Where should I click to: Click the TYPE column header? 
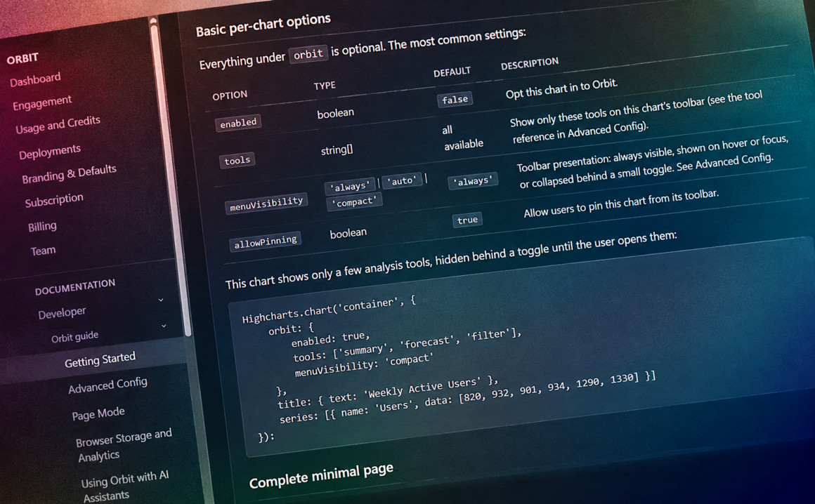(325, 85)
